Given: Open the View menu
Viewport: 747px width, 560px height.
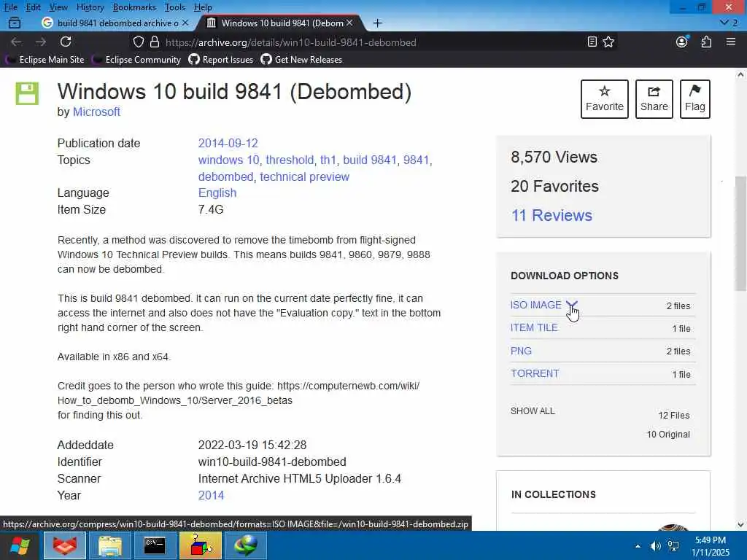Looking at the screenshot, I should point(58,7).
